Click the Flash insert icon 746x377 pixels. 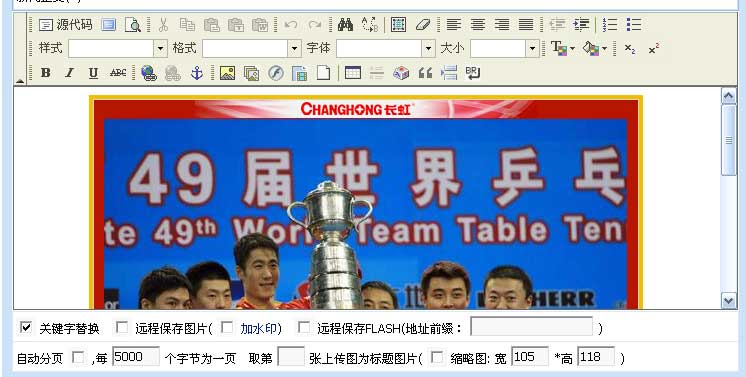[x=275, y=73]
